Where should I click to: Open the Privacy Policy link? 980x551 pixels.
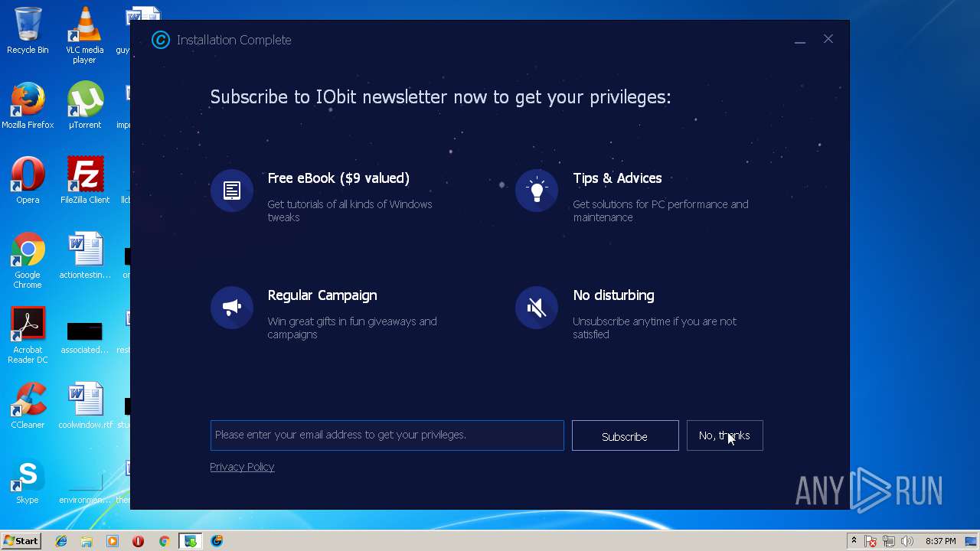[242, 467]
